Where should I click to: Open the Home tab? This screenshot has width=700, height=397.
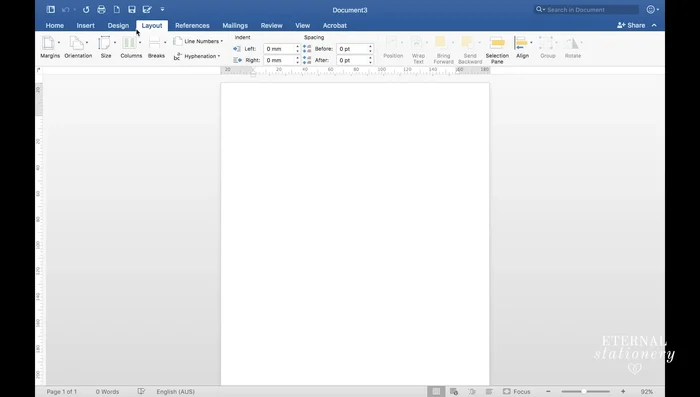tap(54, 25)
